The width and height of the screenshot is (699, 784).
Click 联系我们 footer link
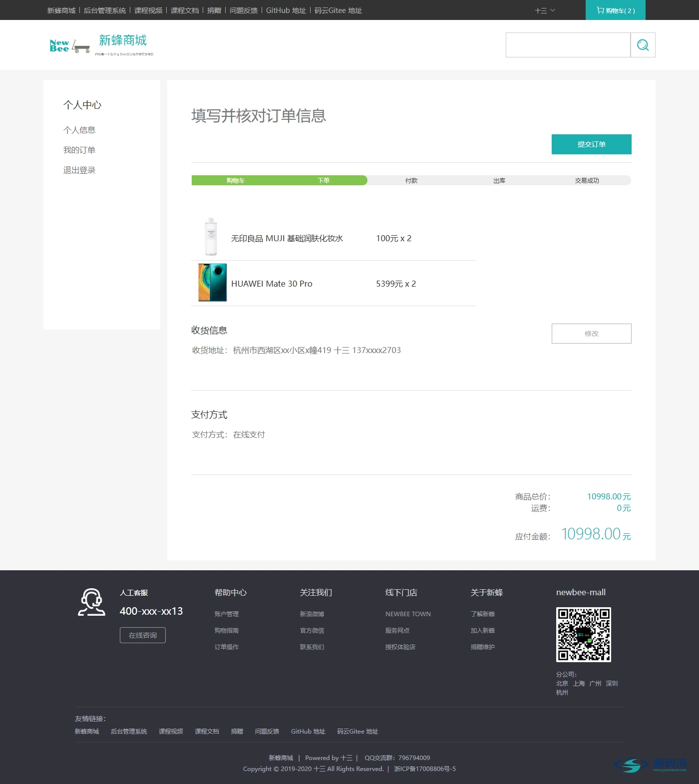312,647
